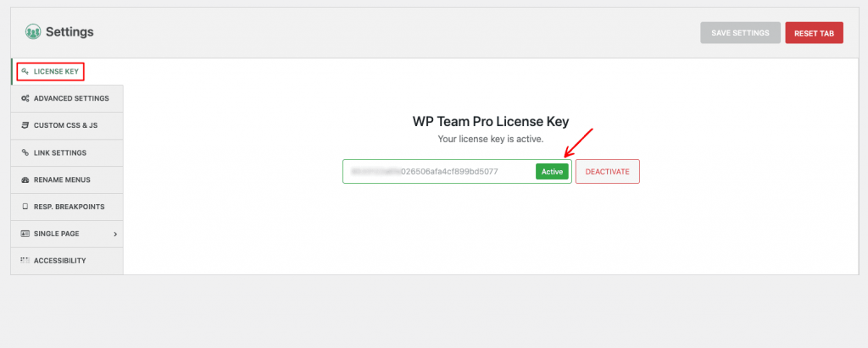Image resolution: width=868 pixels, height=348 pixels.
Task: Select the Rename Menus tab
Action: click(x=67, y=180)
